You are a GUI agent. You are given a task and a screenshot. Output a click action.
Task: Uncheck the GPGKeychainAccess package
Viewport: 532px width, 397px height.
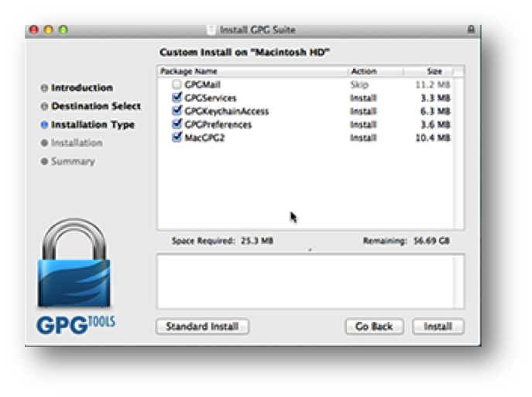tap(177, 111)
